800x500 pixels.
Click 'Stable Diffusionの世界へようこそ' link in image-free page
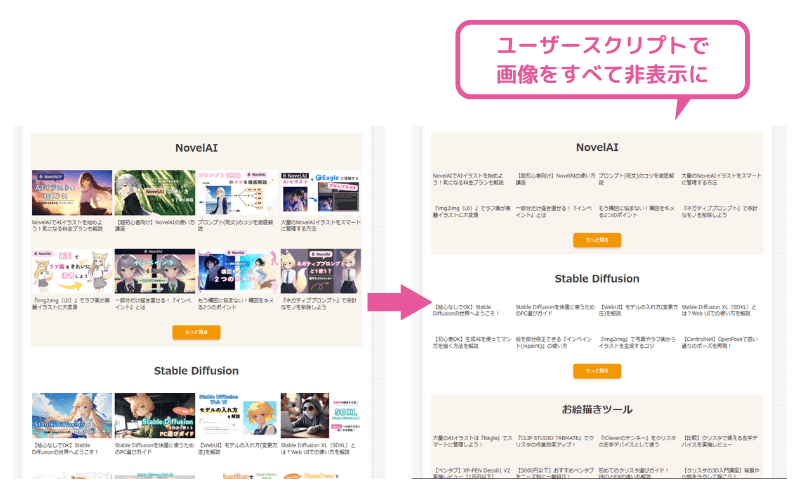(x=466, y=310)
